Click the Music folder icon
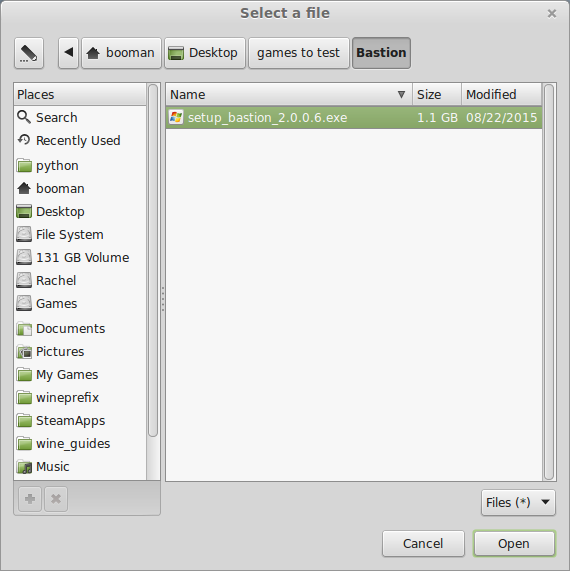The image size is (570, 571). [x=24, y=466]
